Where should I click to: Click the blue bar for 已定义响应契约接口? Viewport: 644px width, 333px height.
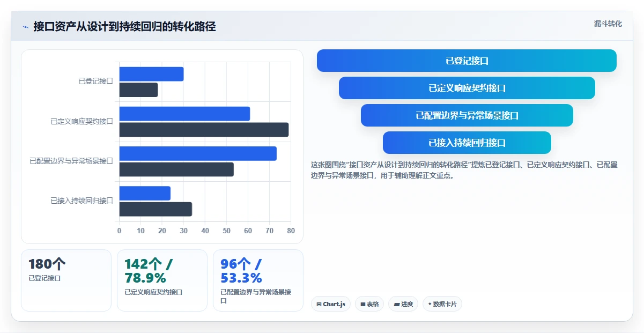(184, 114)
